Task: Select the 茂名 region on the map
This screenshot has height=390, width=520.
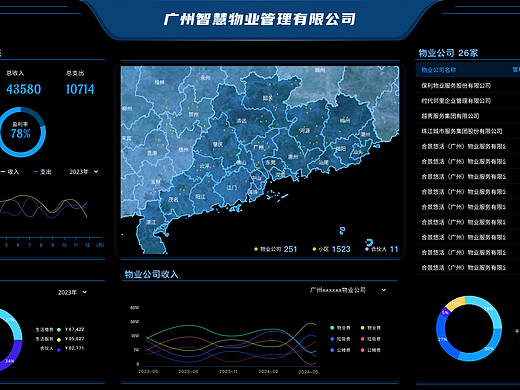Action: [x=173, y=199]
